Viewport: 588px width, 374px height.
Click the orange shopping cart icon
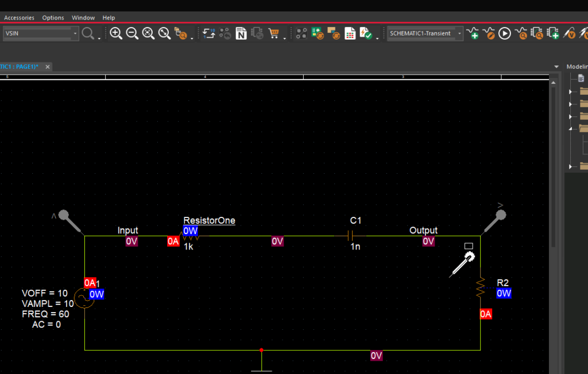point(274,33)
